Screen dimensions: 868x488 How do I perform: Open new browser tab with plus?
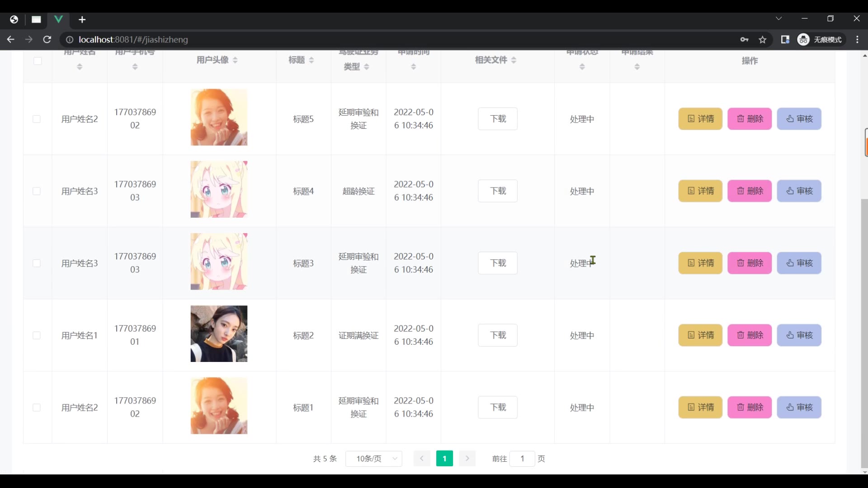click(x=82, y=19)
